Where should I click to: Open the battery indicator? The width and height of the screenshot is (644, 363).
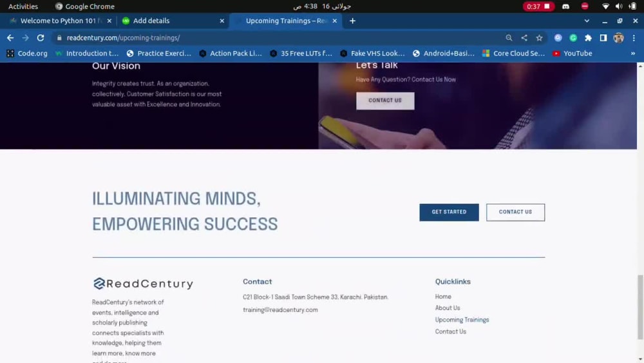click(x=632, y=6)
